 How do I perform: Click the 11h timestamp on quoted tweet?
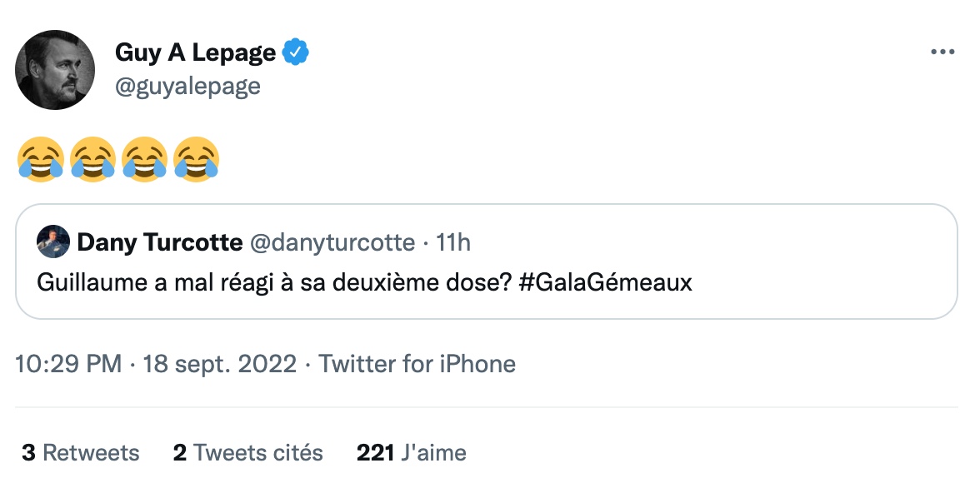click(452, 242)
